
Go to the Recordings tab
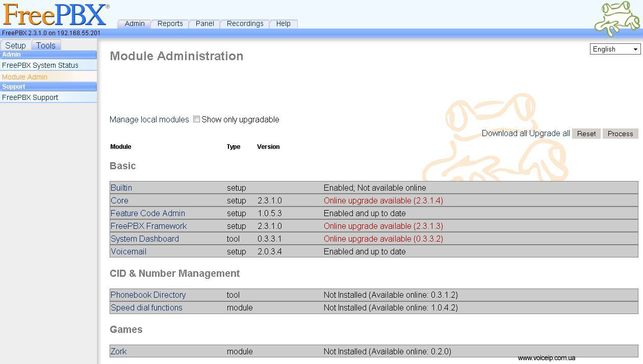click(x=245, y=23)
